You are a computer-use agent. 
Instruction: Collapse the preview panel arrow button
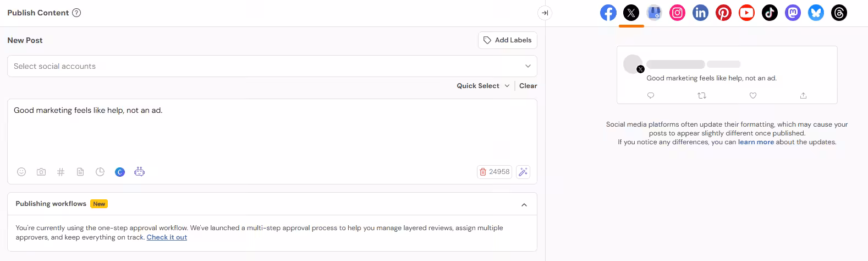pos(545,13)
